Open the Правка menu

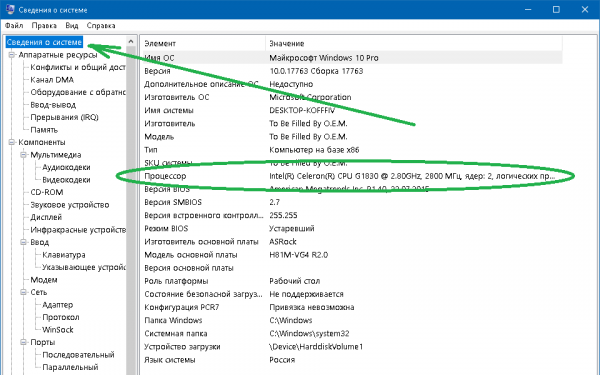click(44, 26)
